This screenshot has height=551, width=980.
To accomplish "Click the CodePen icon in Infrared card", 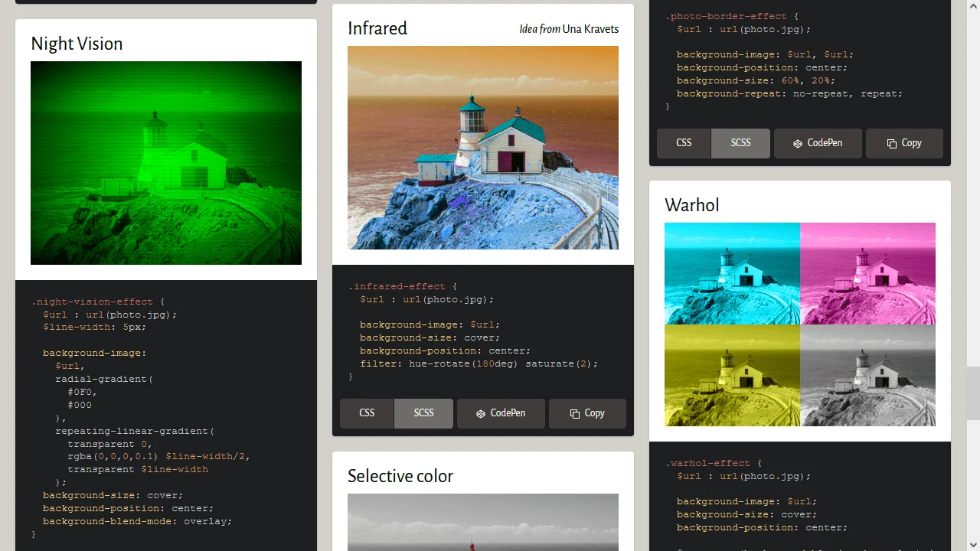I will 481,413.
